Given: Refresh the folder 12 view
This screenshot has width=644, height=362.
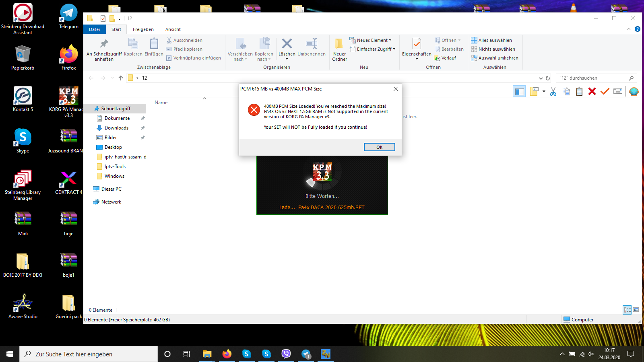Looking at the screenshot, I should (x=548, y=78).
